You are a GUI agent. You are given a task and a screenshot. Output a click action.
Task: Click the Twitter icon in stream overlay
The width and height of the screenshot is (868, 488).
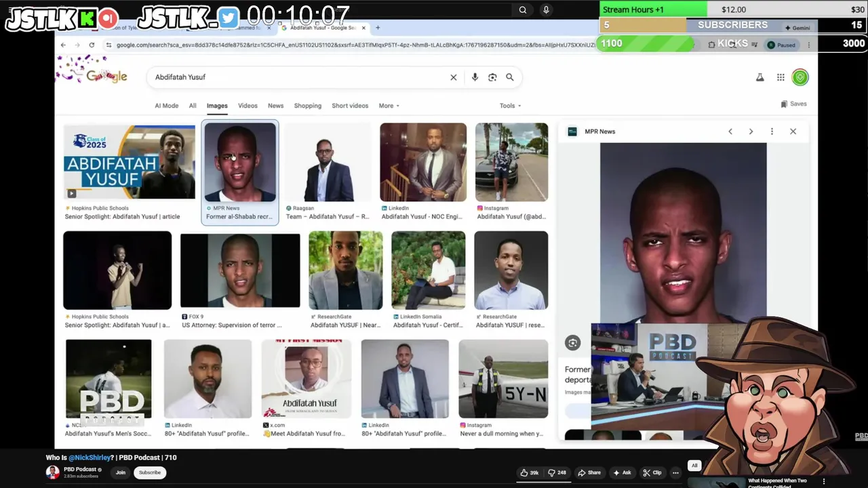(x=229, y=18)
